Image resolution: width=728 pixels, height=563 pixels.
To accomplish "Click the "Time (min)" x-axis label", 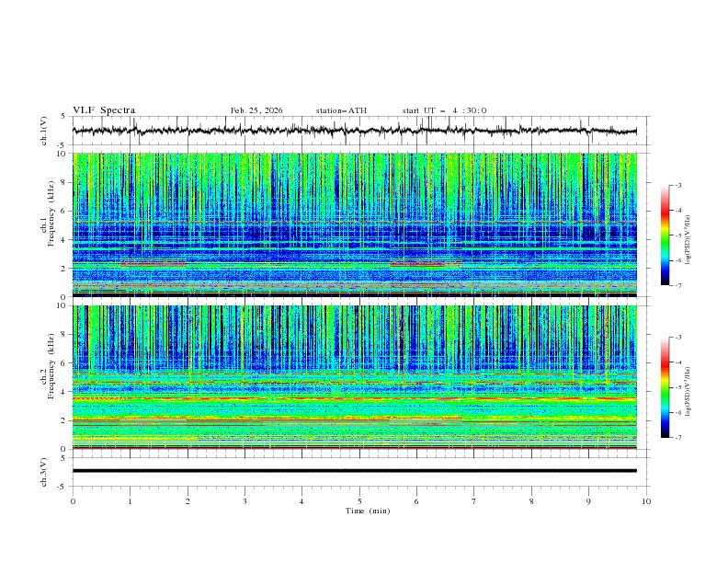I will click(368, 511).
